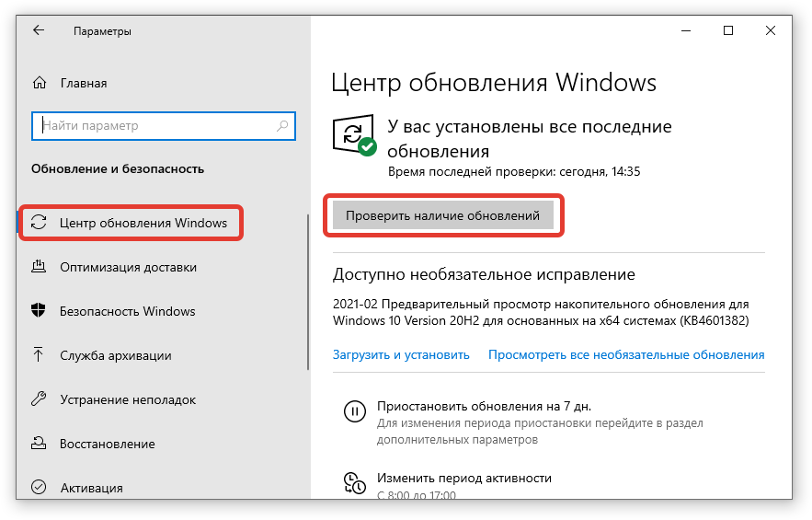Click the active hours clock icon
Viewport: 812px width, 520px height.
click(353, 482)
